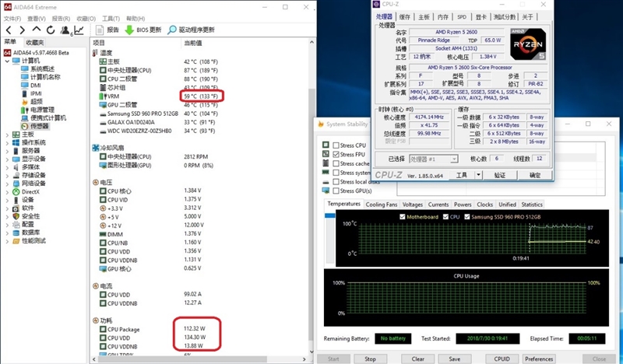Click the AIDA64 v5.97.4668 Beta root node
623x364 pixels.
click(37, 52)
